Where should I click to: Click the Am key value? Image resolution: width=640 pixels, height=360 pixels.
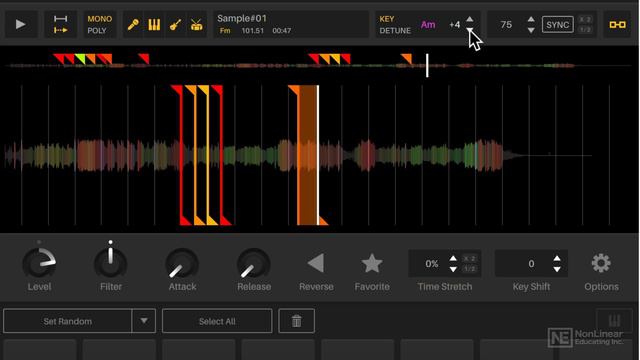pyautogui.click(x=428, y=25)
